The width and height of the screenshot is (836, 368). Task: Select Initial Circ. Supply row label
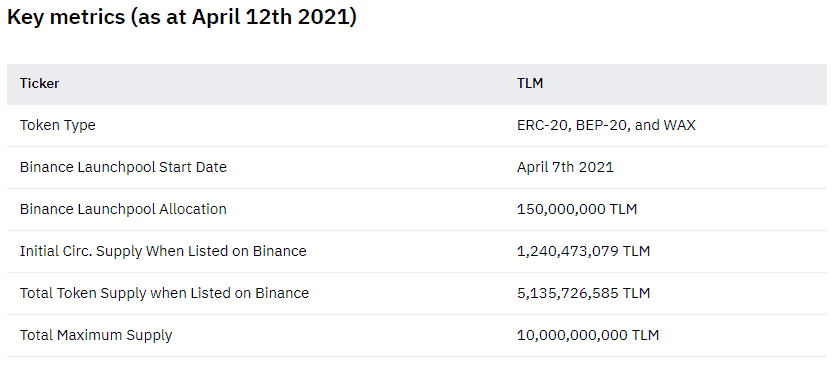[163, 251]
